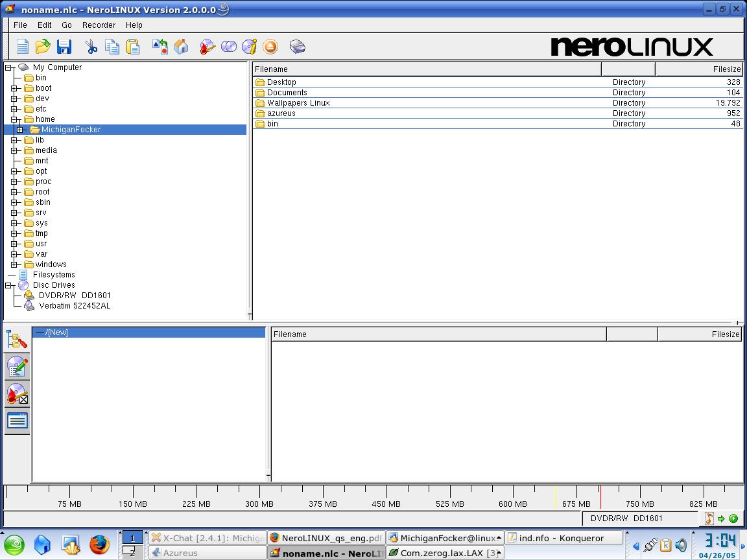Show disc info using the disc info icon
Viewport: 747px width, 560px height.
tap(250, 47)
